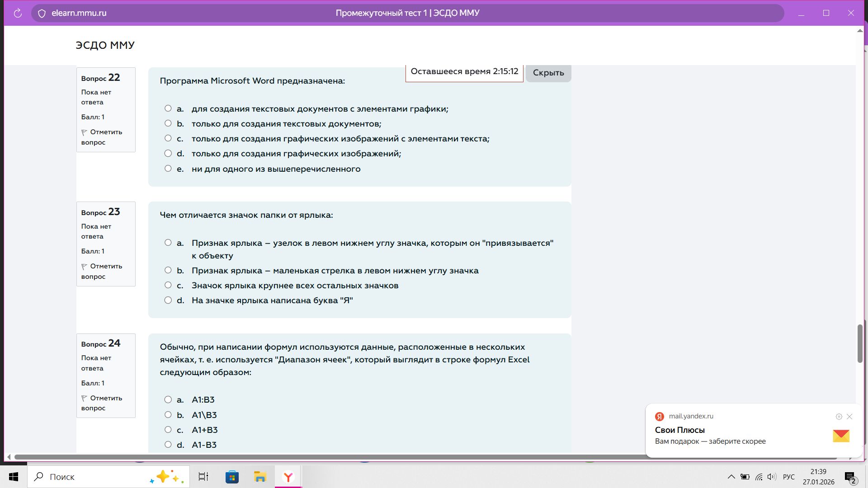The height and width of the screenshot is (488, 868).
Task: Click the vertical page scrollbar thumb
Action: 860,343
